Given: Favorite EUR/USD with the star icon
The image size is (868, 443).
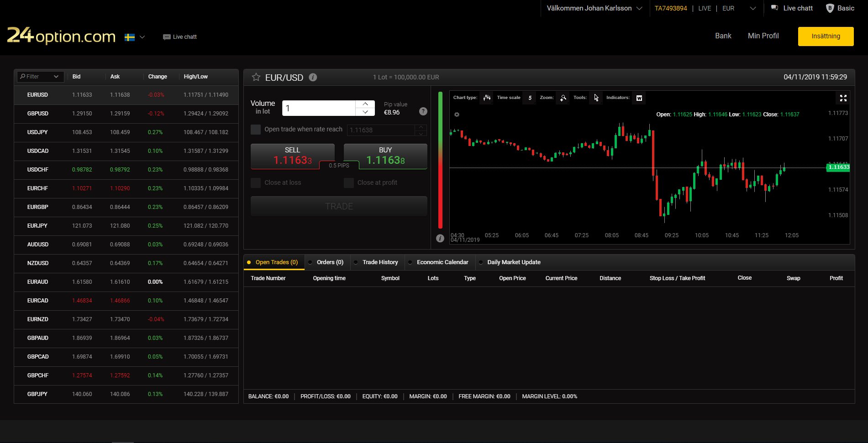Looking at the screenshot, I should point(256,77).
